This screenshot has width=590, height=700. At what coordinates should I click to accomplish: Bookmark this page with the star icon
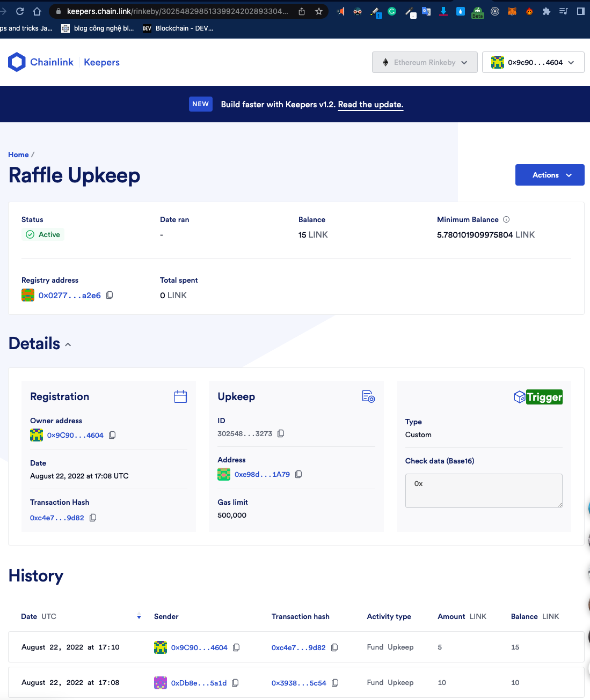click(x=319, y=11)
